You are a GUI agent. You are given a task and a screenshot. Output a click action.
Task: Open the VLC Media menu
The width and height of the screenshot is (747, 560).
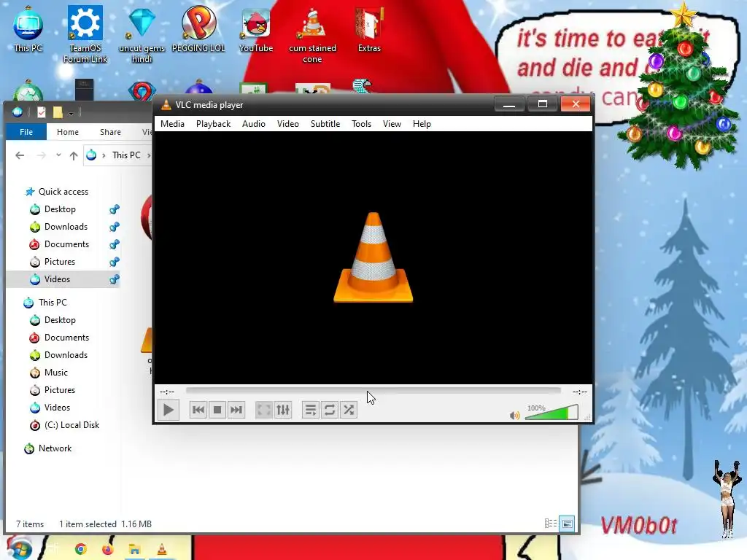tap(172, 124)
